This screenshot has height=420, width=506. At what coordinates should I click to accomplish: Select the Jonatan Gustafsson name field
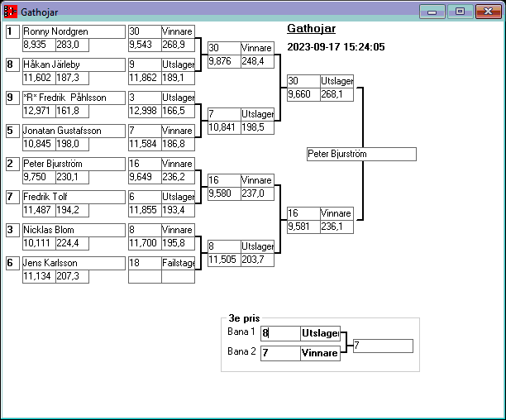(x=72, y=131)
